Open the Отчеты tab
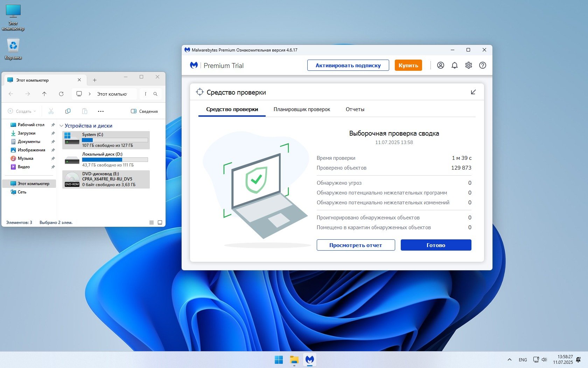The image size is (588, 368). [355, 109]
